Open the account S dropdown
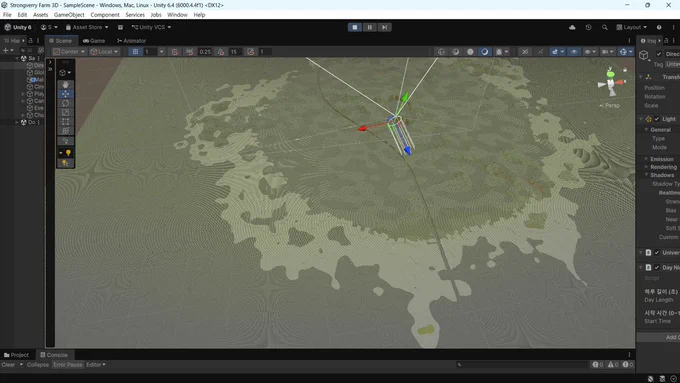The height and width of the screenshot is (383, 680). pos(49,27)
